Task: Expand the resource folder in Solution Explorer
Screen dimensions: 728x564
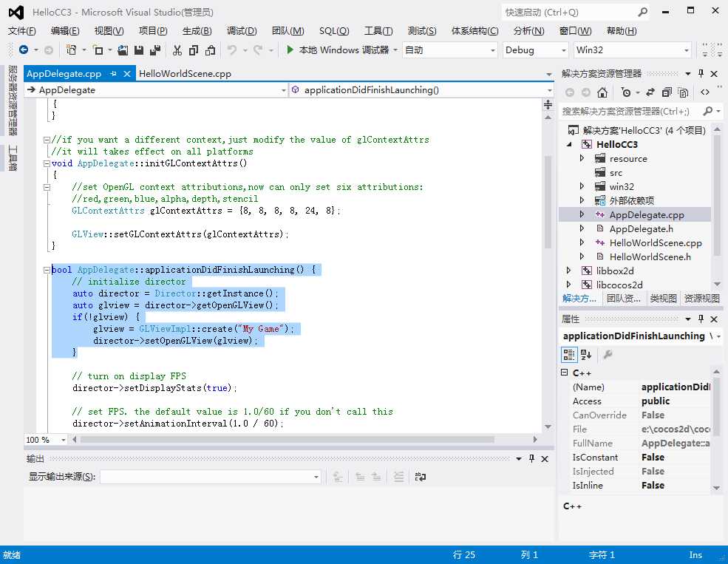Action: (582, 158)
